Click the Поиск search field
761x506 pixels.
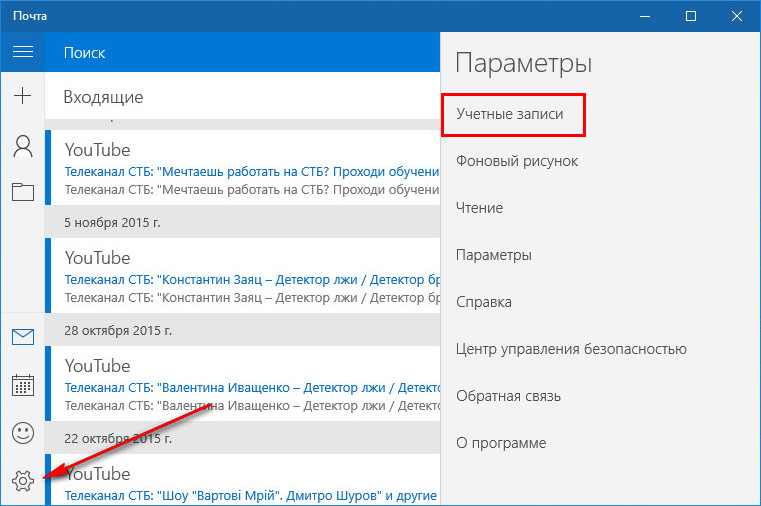coord(240,52)
